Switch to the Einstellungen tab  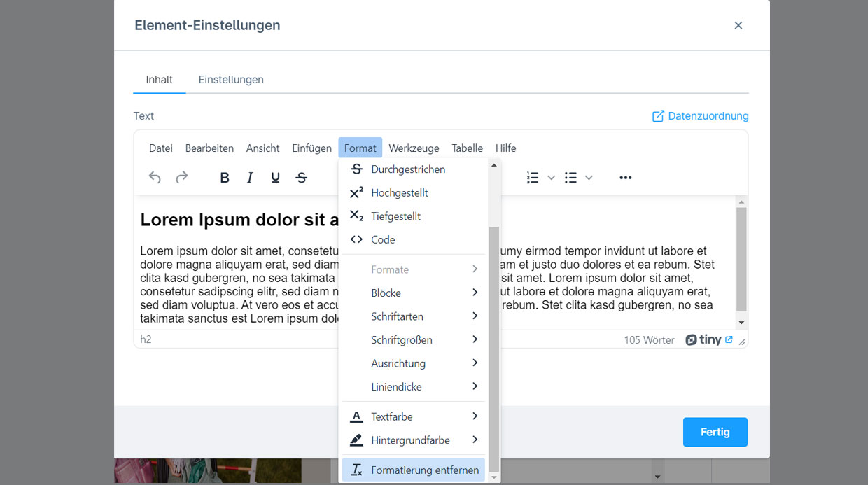pyautogui.click(x=231, y=80)
